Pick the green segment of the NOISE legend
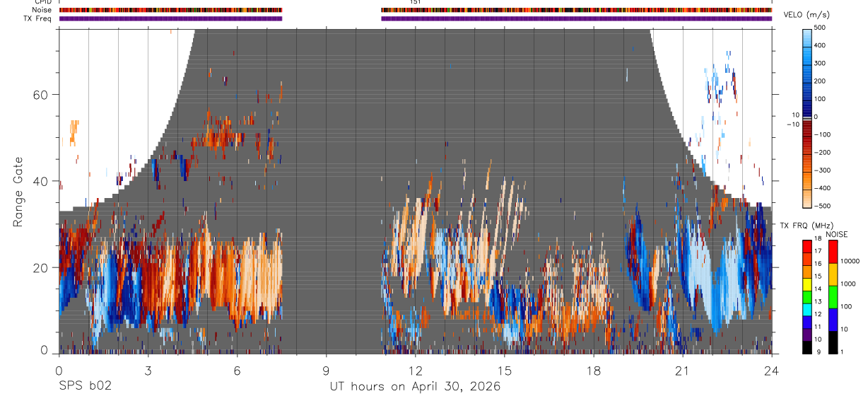 [x=832, y=296]
